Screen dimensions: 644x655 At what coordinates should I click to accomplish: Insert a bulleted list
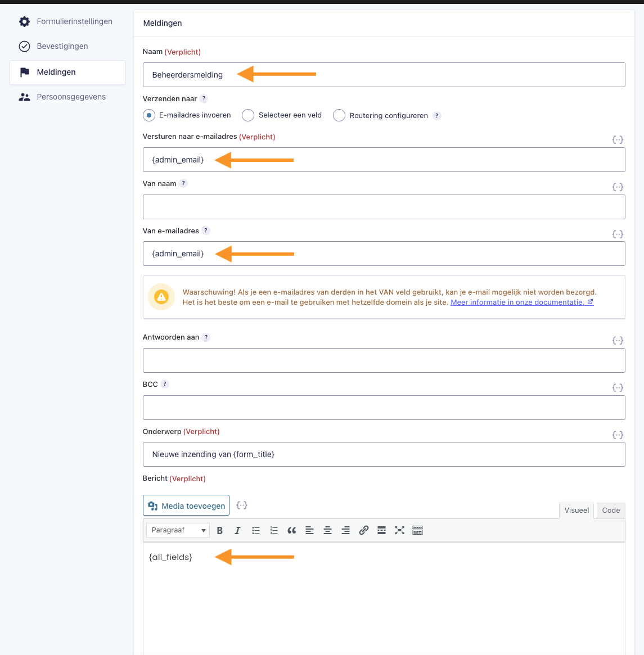click(x=256, y=530)
